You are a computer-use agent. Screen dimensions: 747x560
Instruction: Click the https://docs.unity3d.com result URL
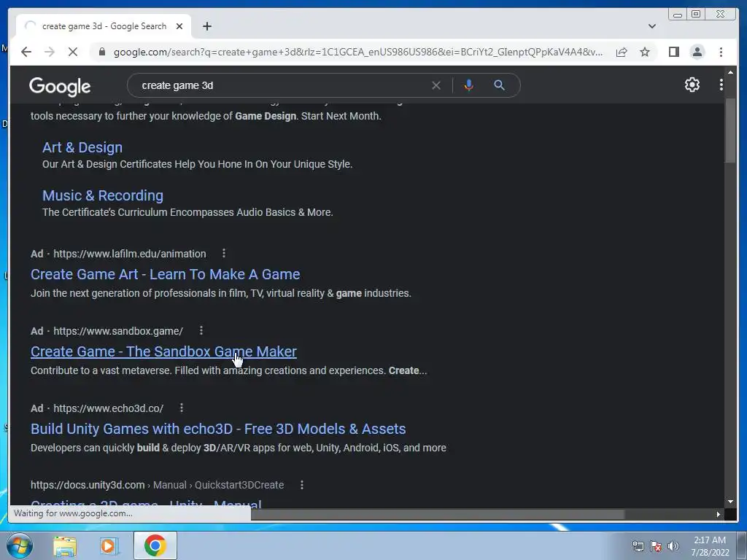88,485
